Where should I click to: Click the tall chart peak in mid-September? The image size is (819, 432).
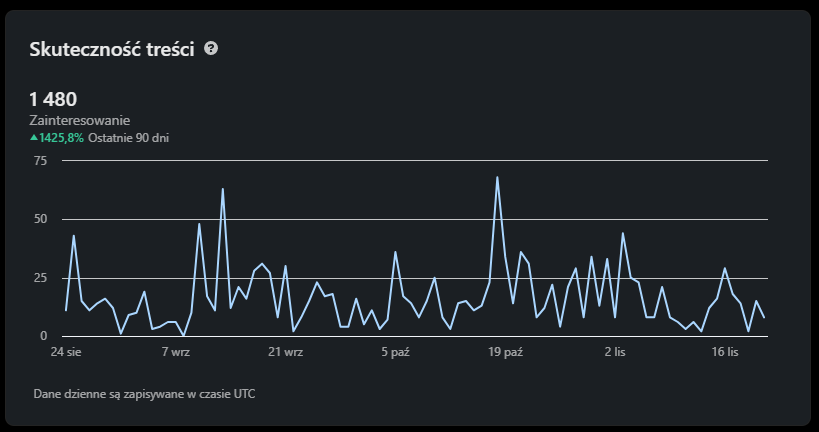[x=222, y=189]
